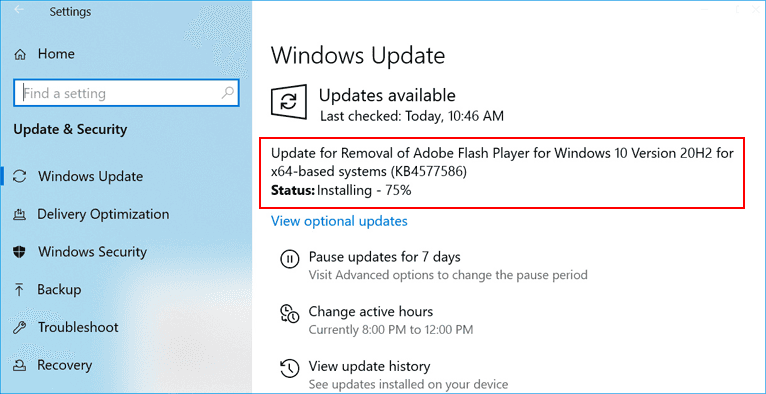Switch to Windows Security section
The image size is (766, 394).
point(92,251)
